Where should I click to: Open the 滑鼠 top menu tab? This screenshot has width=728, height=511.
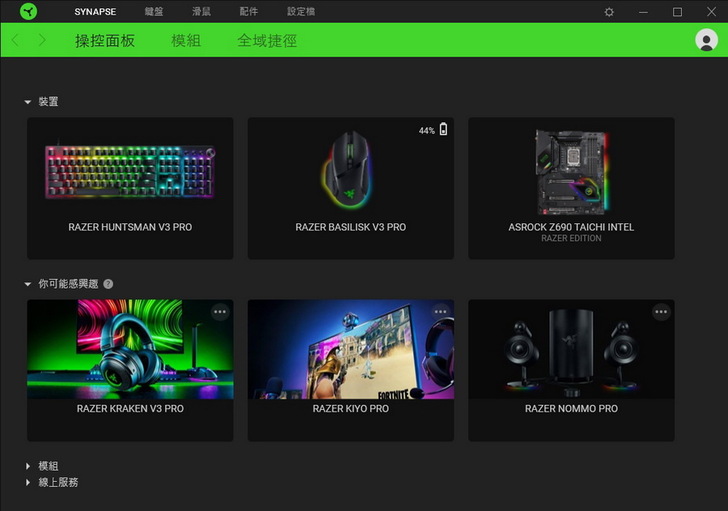pos(201,11)
